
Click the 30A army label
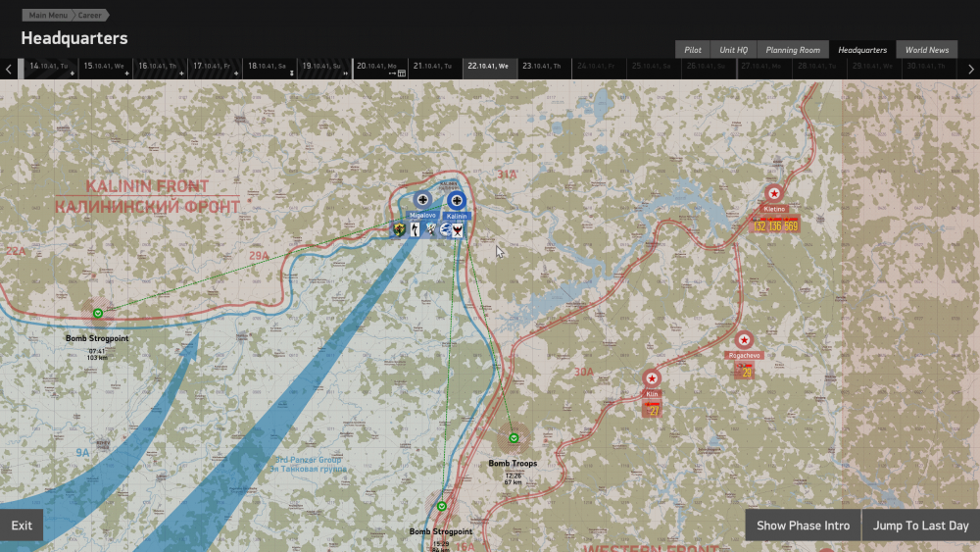tap(584, 372)
